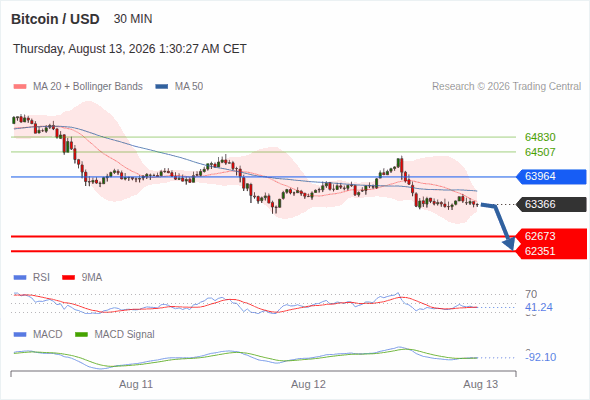Image resolution: width=590 pixels, height=400 pixels.
Task: Click the RSI blue legend swatch
Action: pos(20,278)
